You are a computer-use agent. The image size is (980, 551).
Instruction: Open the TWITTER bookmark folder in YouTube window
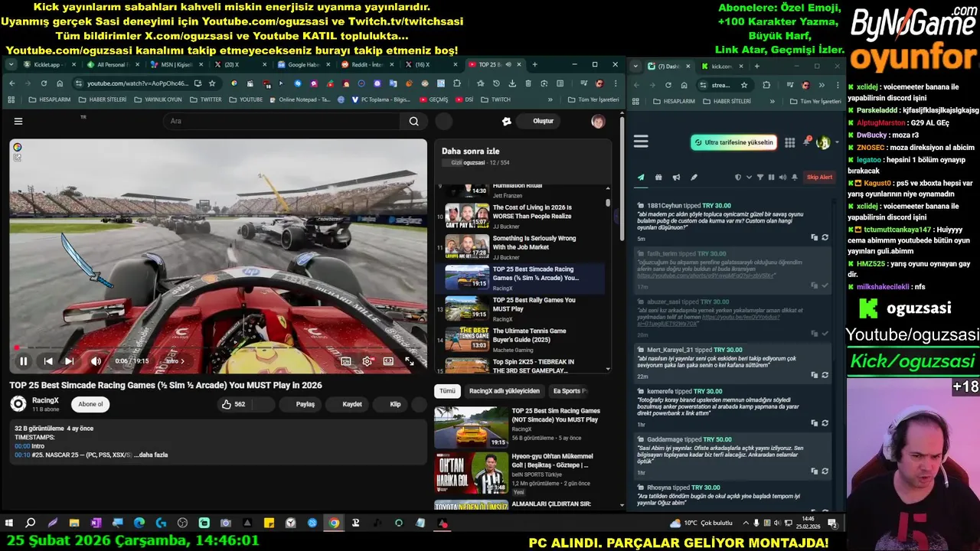[x=205, y=99]
